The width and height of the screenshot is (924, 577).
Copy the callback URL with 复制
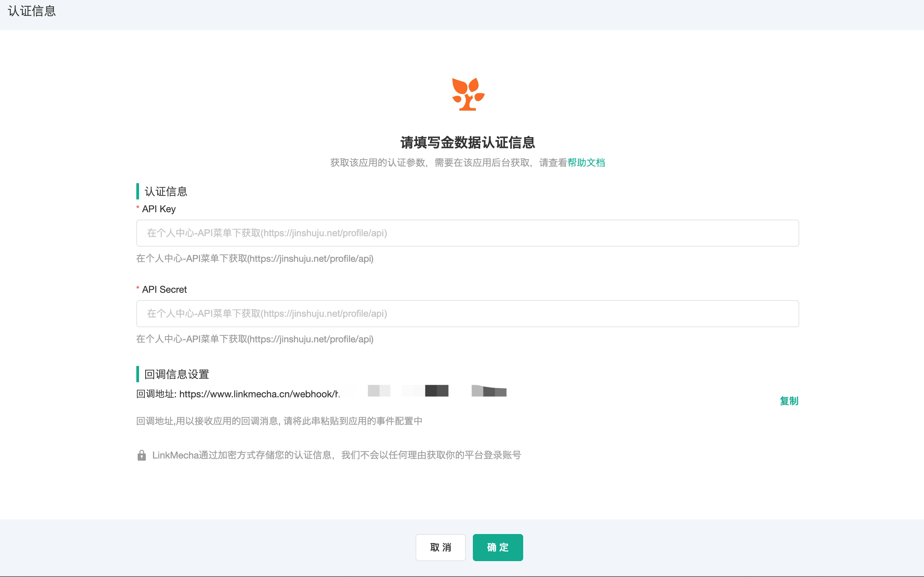tap(789, 401)
